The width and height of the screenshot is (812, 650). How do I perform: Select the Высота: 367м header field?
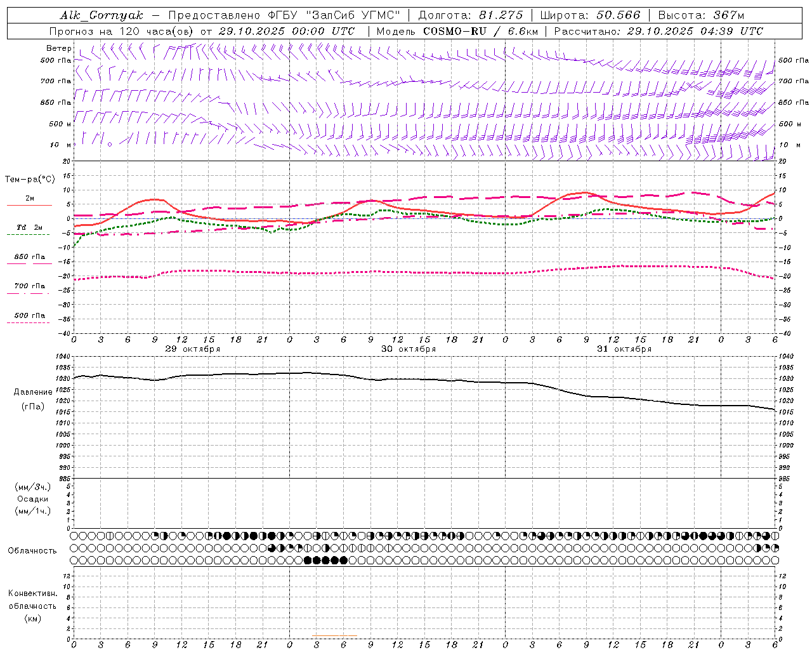point(701,15)
